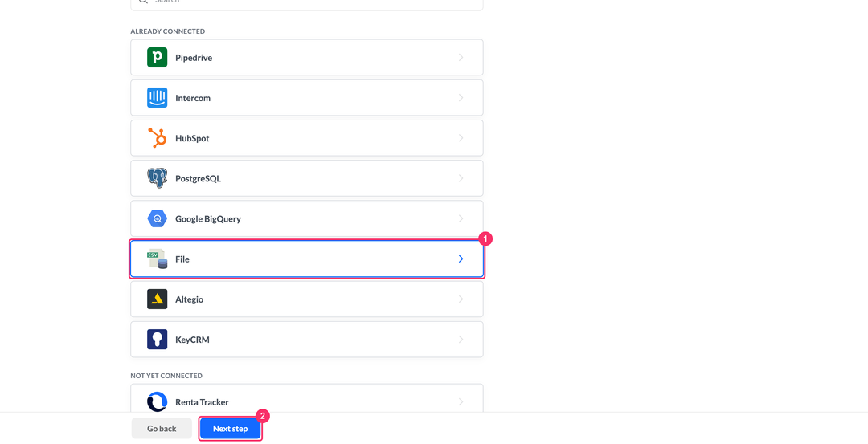Click the Intercom logo icon
868x444 pixels.
158,98
